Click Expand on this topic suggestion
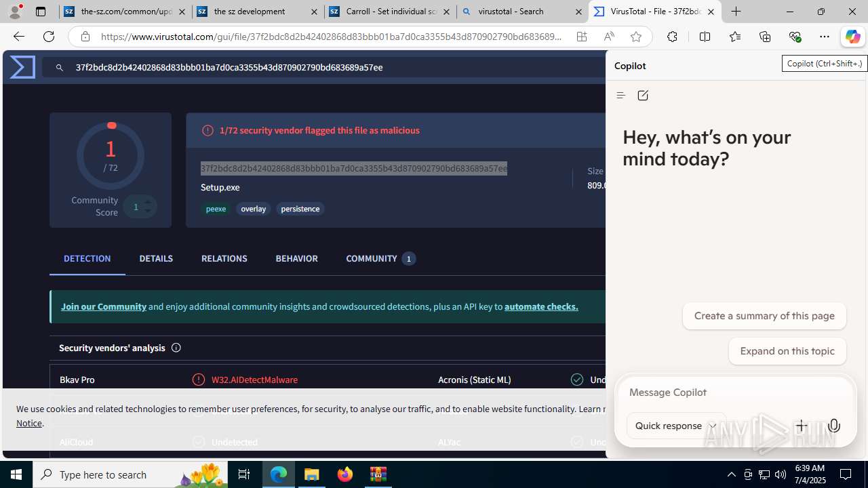This screenshot has width=868, height=488. (787, 351)
